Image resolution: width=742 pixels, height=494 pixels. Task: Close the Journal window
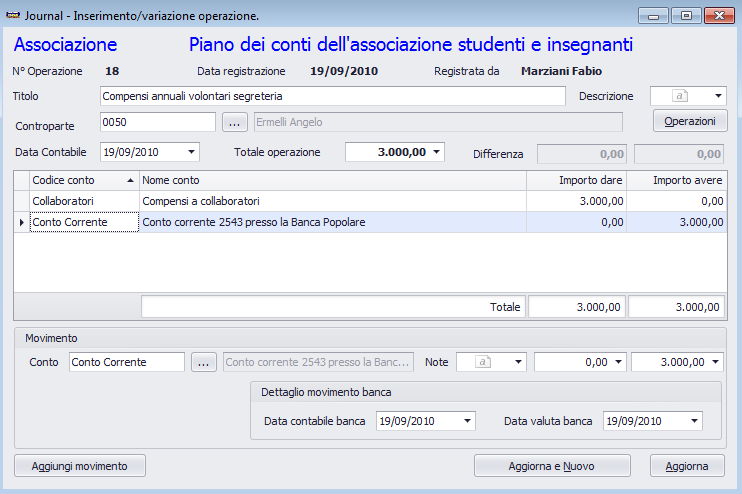(719, 16)
